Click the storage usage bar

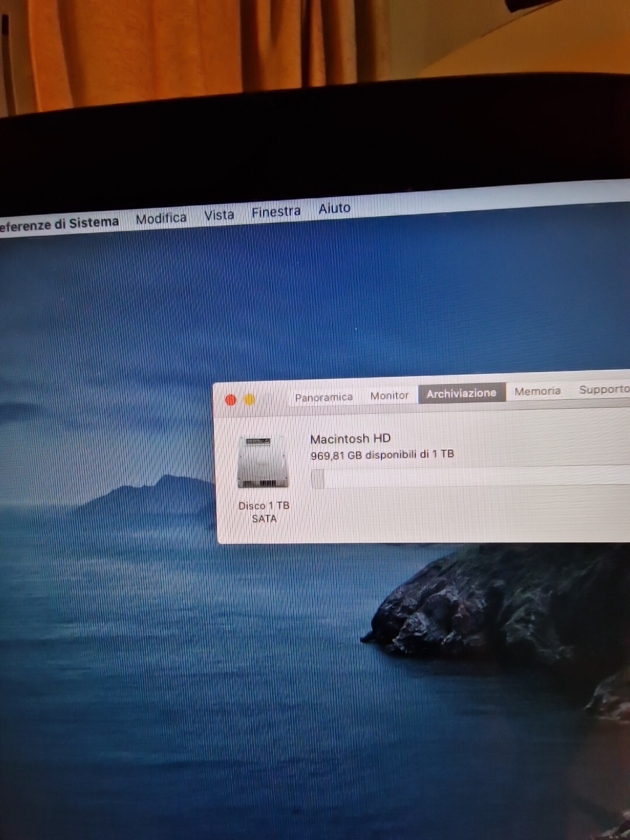pyautogui.click(x=470, y=477)
